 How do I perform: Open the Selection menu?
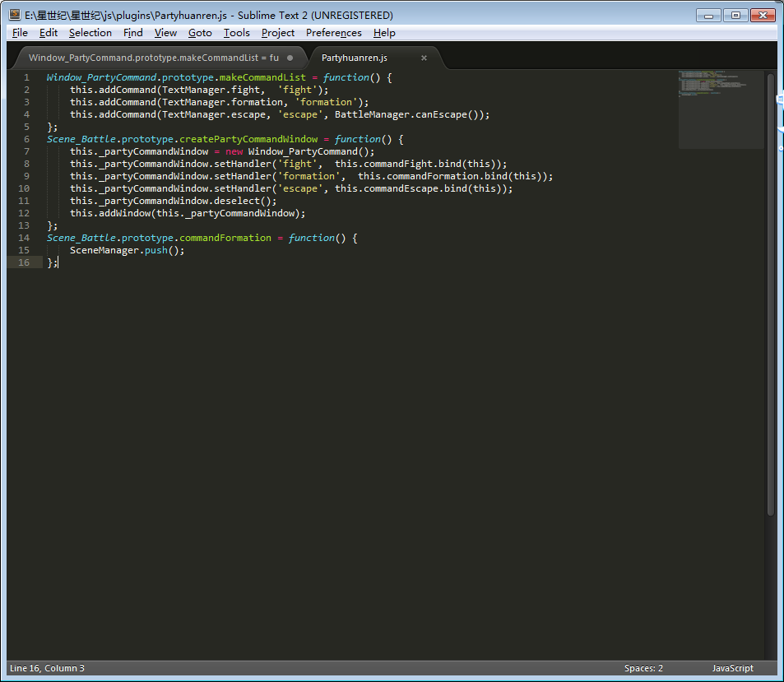pos(90,33)
